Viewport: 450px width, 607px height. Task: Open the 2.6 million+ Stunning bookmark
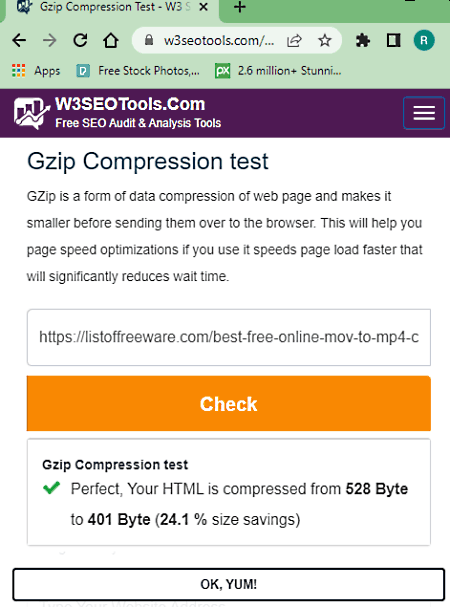(x=278, y=71)
